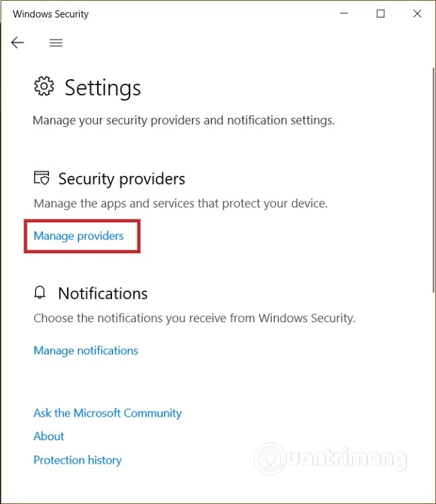
Task: Click the Settings gear icon
Action: [x=44, y=87]
